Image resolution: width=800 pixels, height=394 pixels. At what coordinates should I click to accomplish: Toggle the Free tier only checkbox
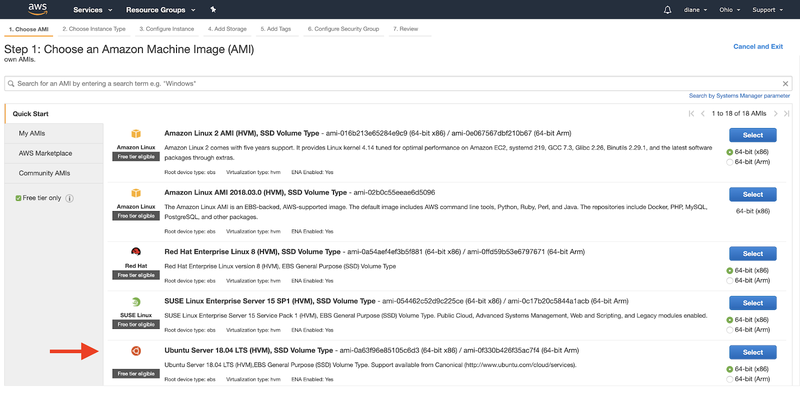[18, 198]
